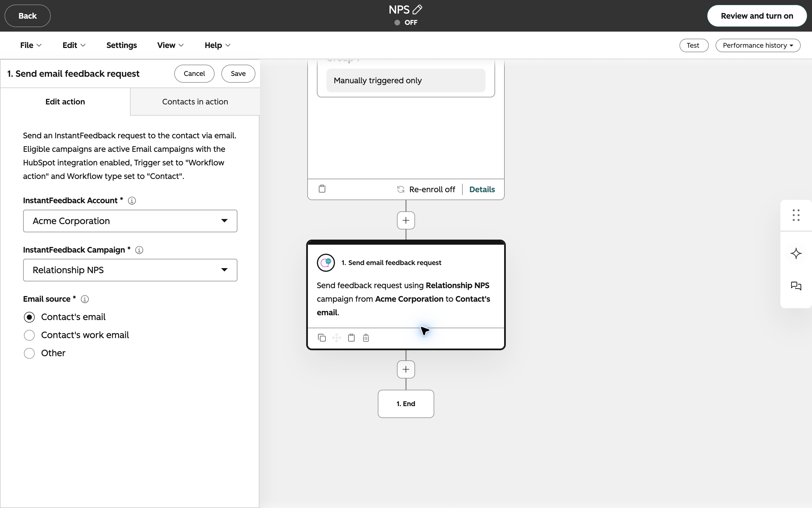812x508 pixels.
Task: Open the Edit menu
Action: 74,45
